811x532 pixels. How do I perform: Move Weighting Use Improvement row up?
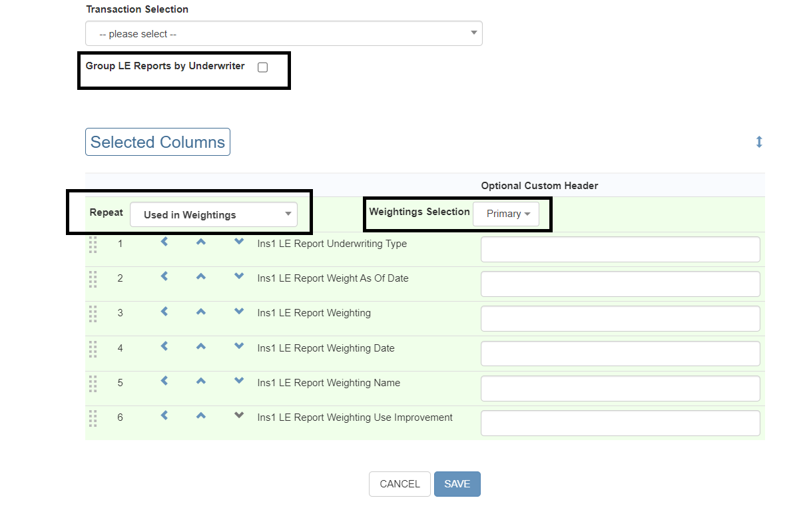pyautogui.click(x=200, y=415)
